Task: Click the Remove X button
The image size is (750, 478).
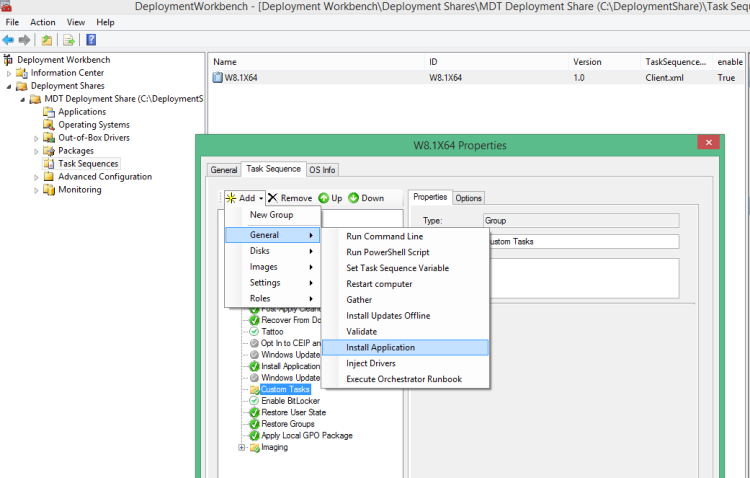Action: (290, 198)
